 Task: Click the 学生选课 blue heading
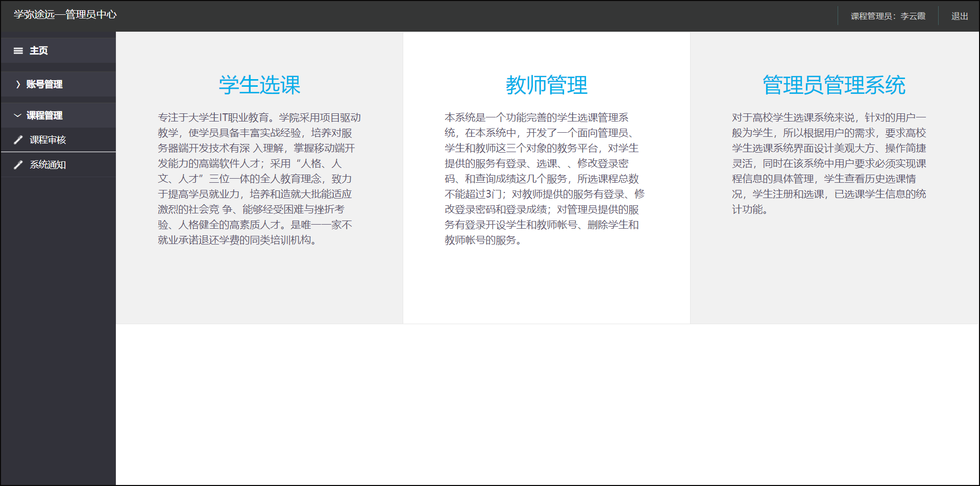coord(259,85)
